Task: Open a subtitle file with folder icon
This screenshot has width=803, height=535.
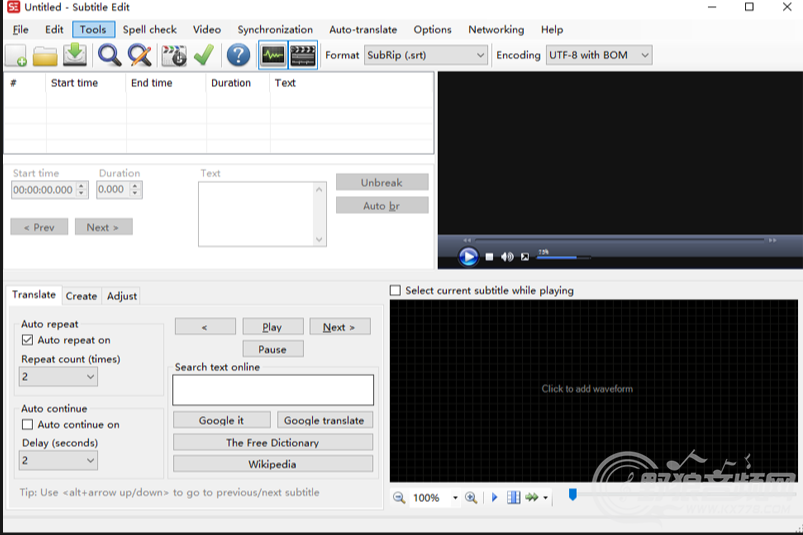Action: coord(45,55)
